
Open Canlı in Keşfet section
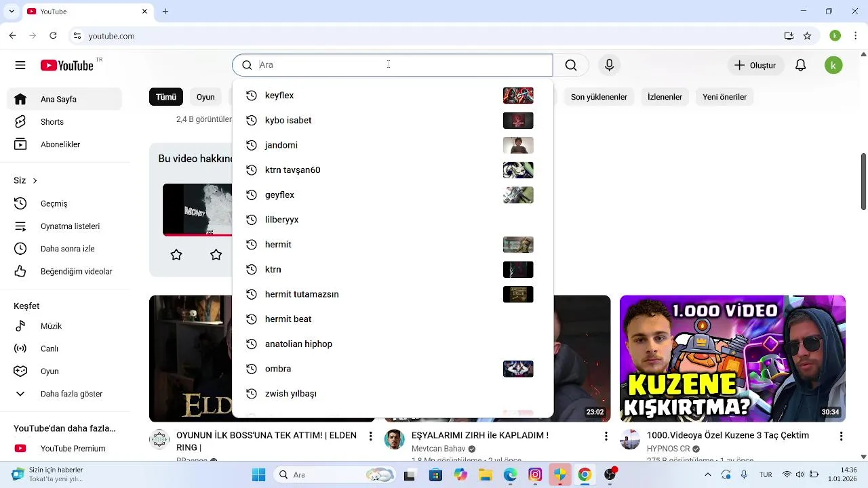tap(65, 348)
